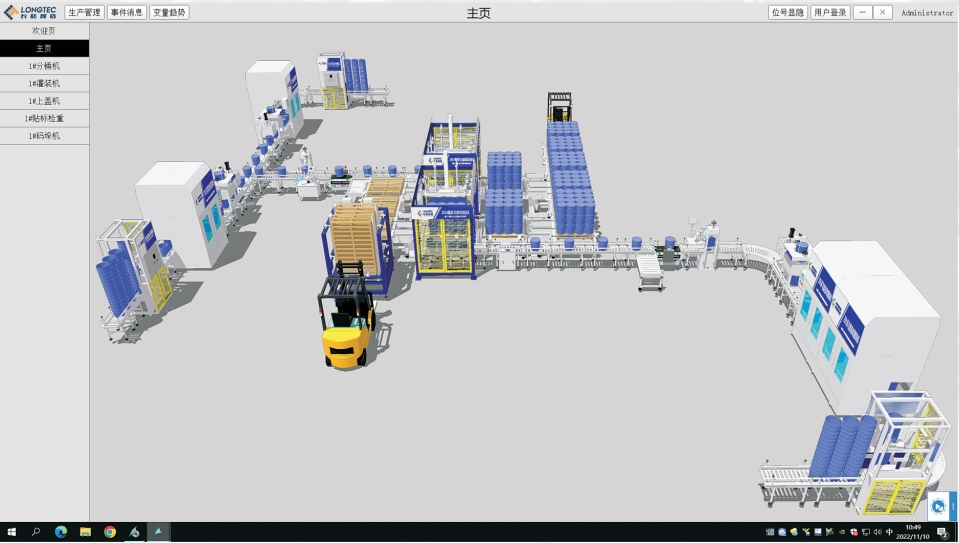Click the 变量趋势 button
Screen dimensions: 959x543
click(169, 13)
